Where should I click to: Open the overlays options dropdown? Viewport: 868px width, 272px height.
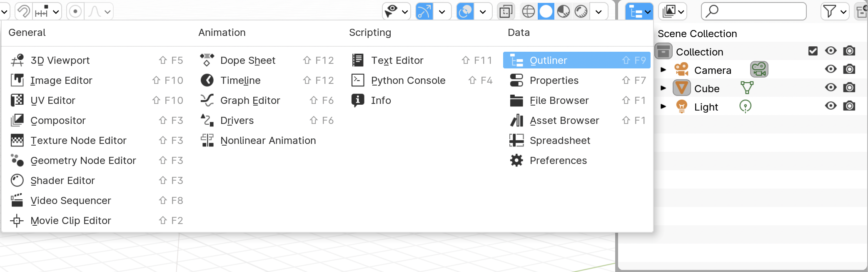click(x=483, y=11)
